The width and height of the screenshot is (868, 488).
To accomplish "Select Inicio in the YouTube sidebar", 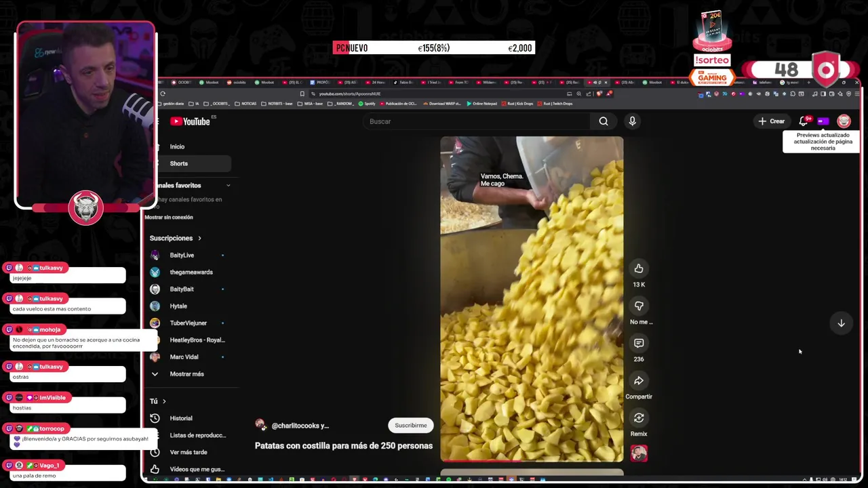I will click(x=177, y=146).
